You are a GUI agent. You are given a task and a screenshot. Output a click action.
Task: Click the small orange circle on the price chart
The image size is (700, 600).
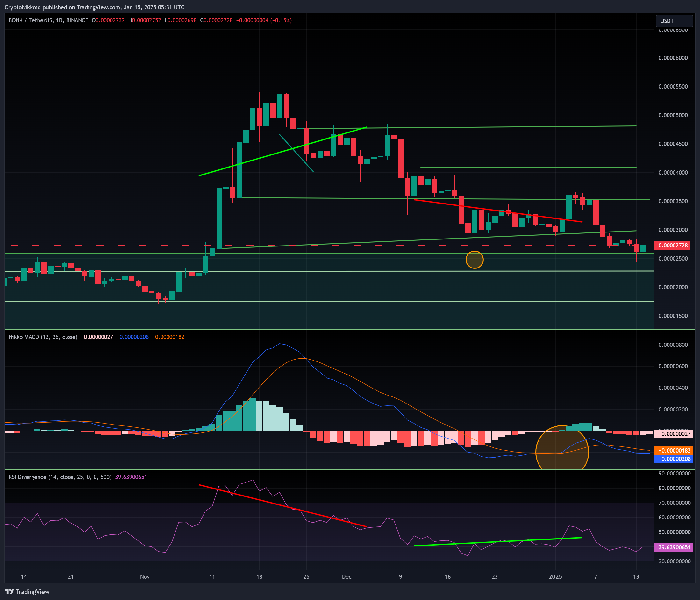475,260
